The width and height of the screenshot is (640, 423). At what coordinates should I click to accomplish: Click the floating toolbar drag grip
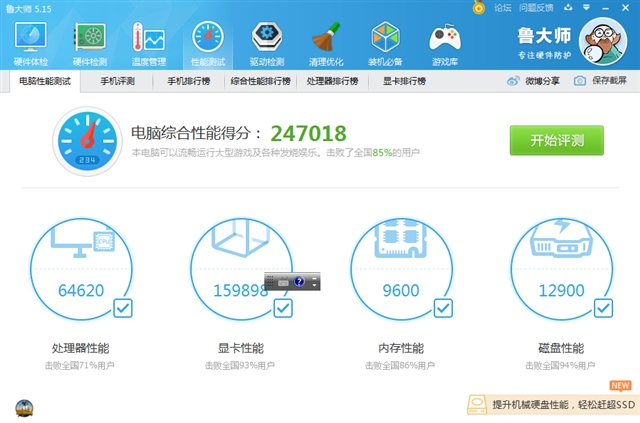[x=270, y=281]
